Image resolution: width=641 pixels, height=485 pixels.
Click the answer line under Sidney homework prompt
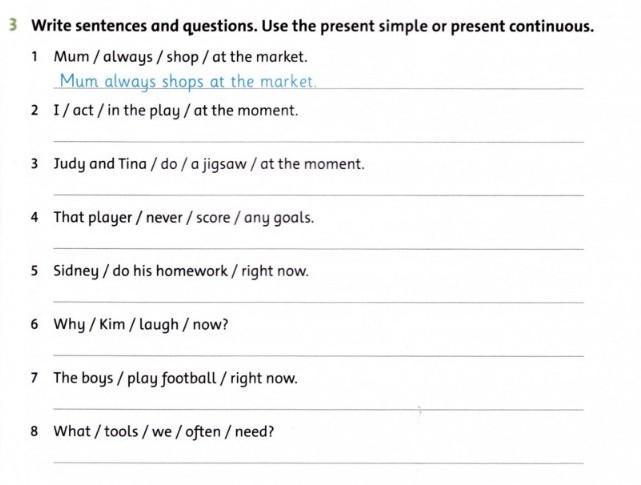(318, 302)
